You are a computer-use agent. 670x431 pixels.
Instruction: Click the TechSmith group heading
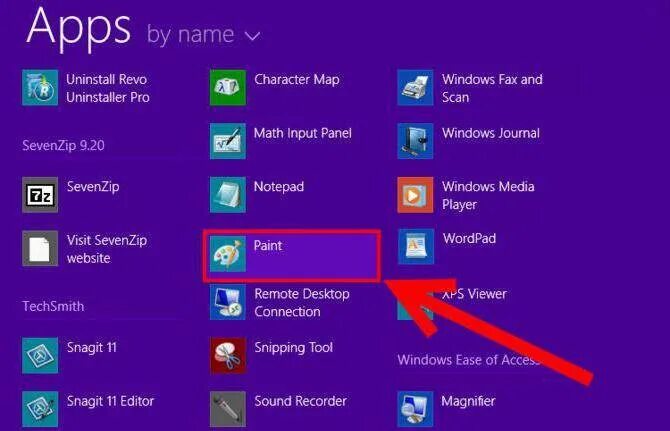click(53, 306)
